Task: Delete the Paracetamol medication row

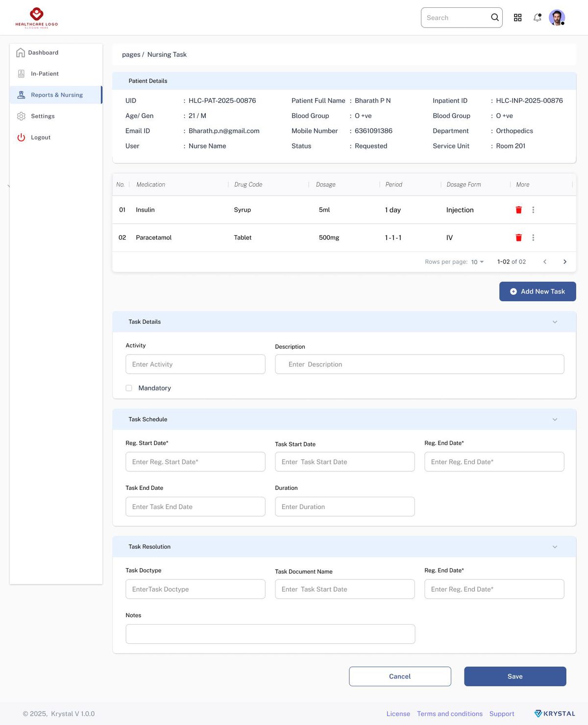Action: pyautogui.click(x=518, y=238)
